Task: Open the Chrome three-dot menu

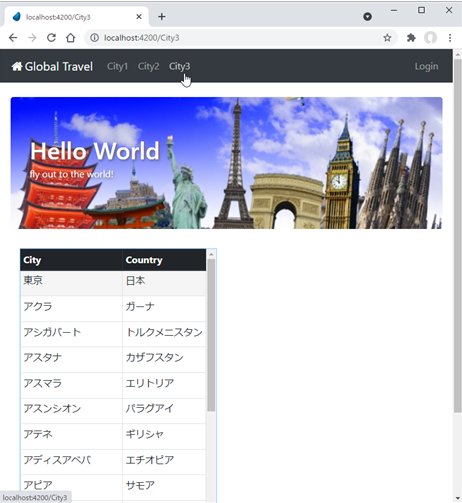Action: [x=450, y=38]
